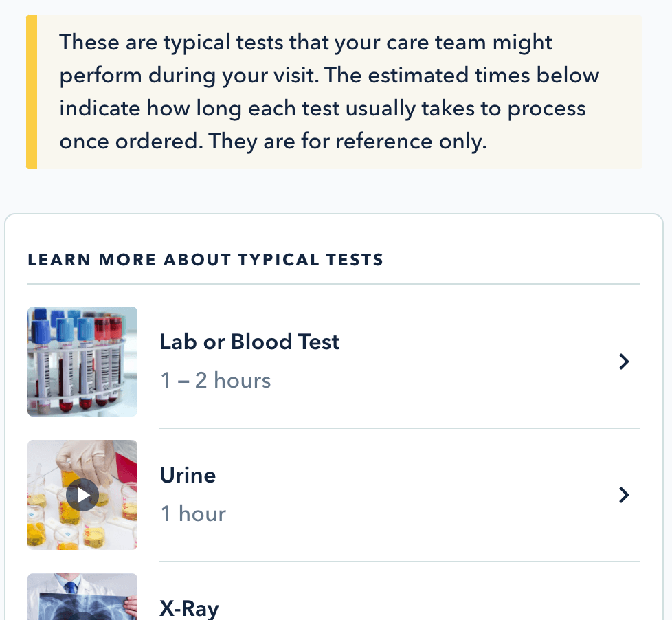
Task: Expand the Lab or Blood Test chevron
Action: point(624,362)
